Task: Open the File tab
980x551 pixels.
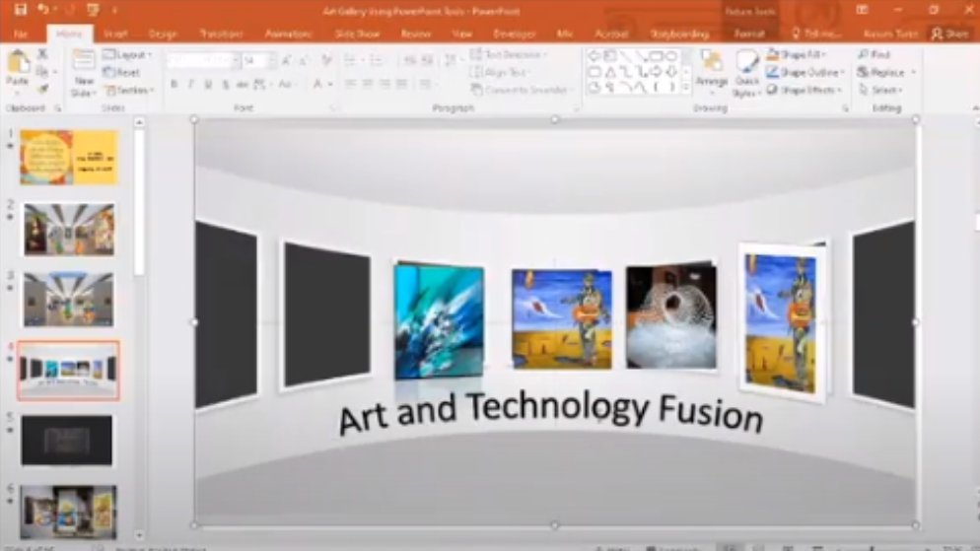Action: click(x=20, y=34)
